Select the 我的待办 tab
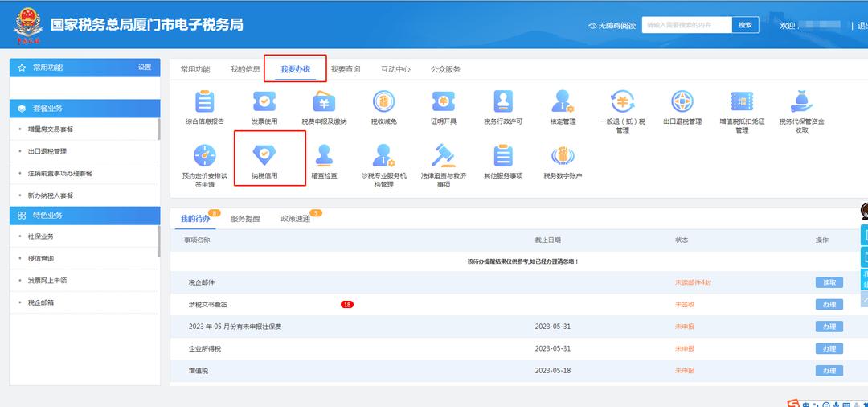868x407 pixels. coord(195,219)
